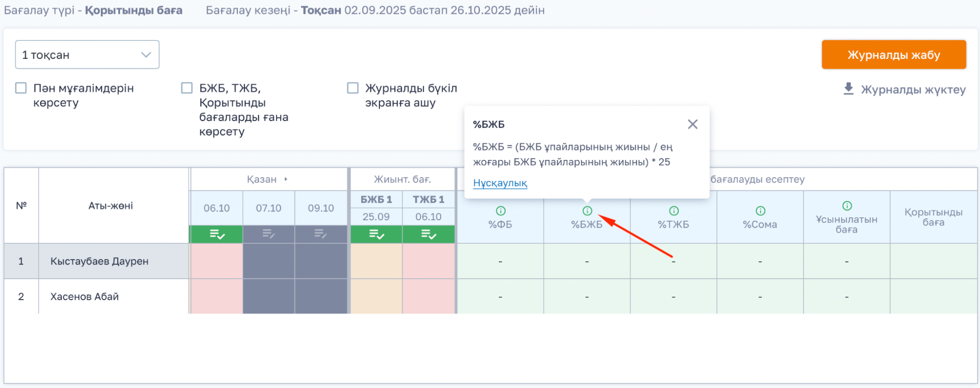980x388 pixels.
Task: Download journal via Журналды жүктеу
Action: click(x=904, y=90)
